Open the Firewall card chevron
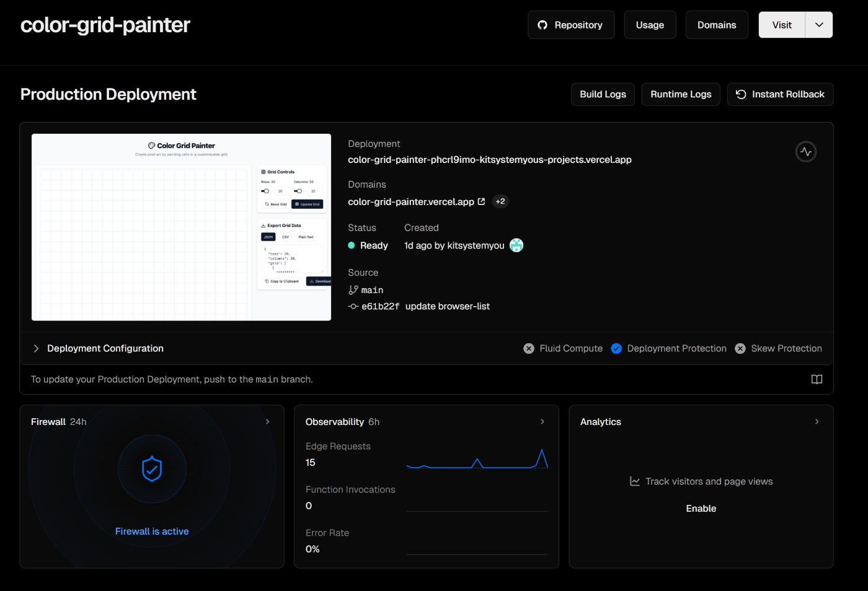Image resolution: width=868 pixels, height=591 pixels. pyautogui.click(x=268, y=422)
